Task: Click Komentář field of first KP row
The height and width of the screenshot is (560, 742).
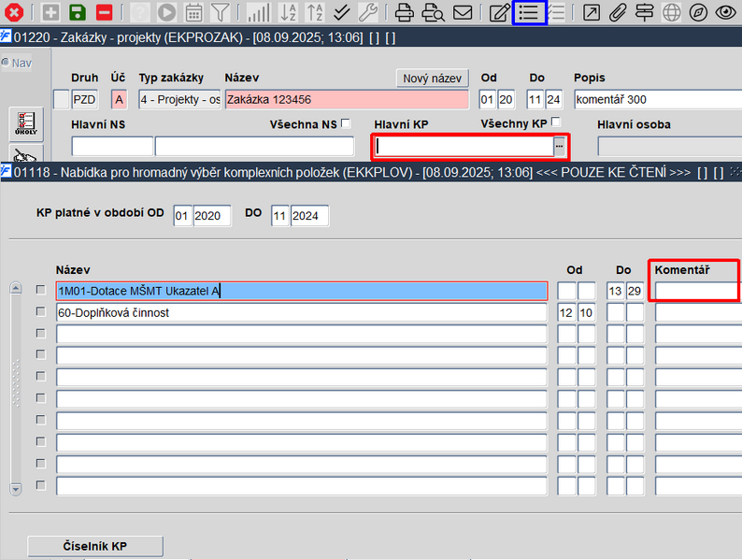Action: pyautogui.click(x=698, y=291)
